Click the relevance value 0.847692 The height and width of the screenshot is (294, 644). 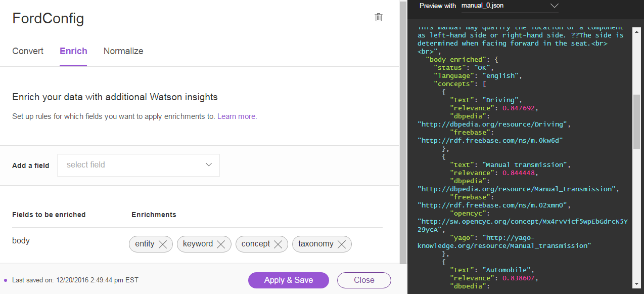click(518, 108)
